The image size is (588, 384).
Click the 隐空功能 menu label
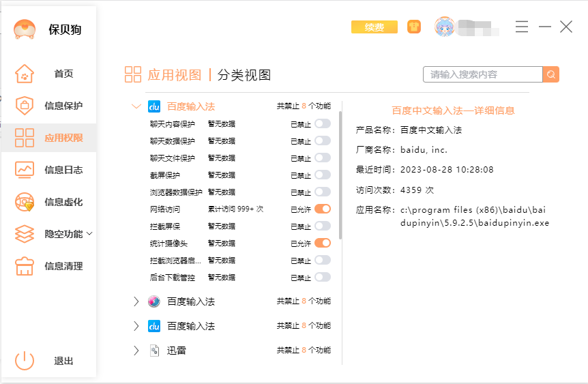pos(63,234)
